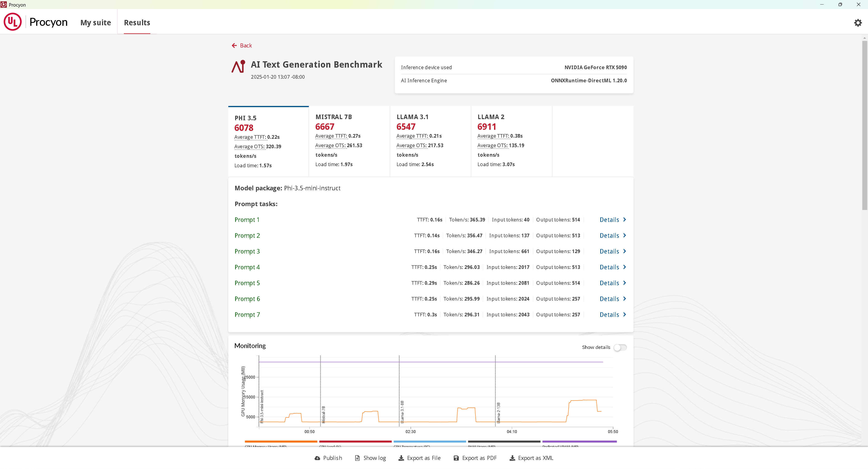This screenshot has width=868, height=469.
Task: Click the Export as File download icon
Action: tap(401, 458)
